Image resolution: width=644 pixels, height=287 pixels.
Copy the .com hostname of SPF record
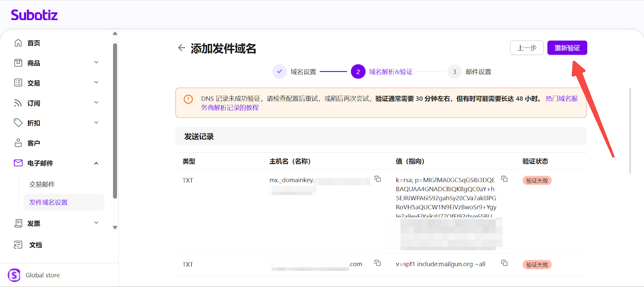pyautogui.click(x=378, y=263)
